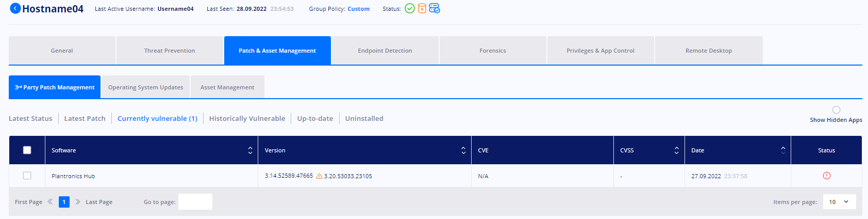Click the red vulnerable status alert icon

point(827,176)
